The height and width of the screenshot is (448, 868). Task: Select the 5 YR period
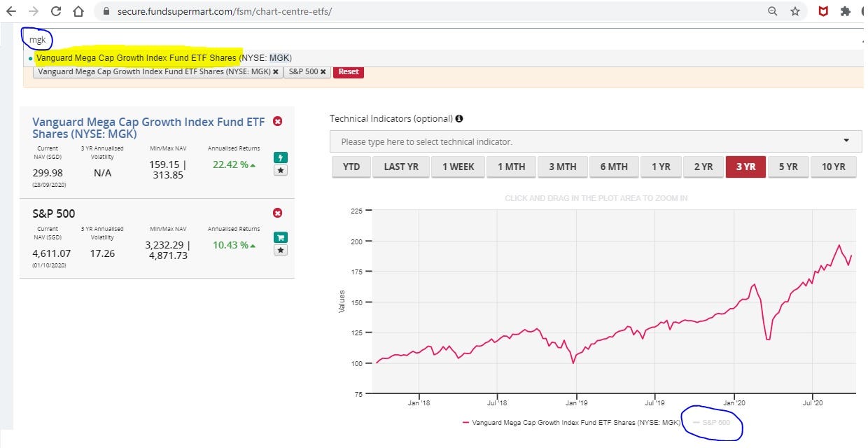[x=788, y=167]
